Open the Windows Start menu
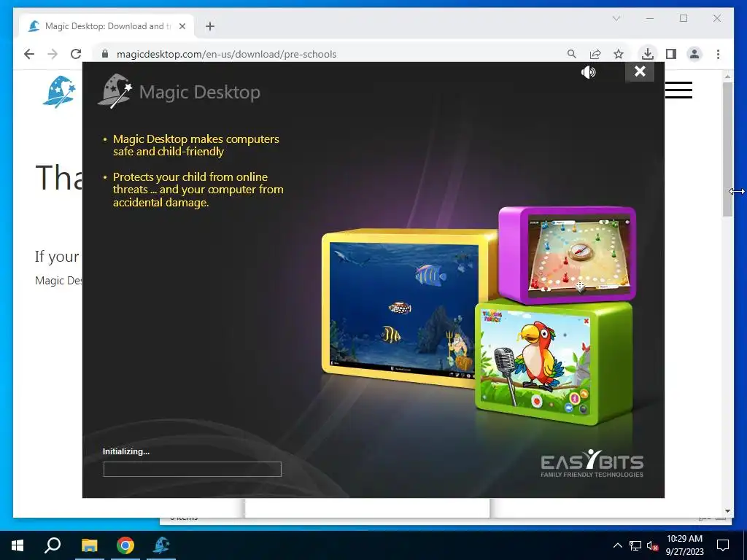This screenshot has height=560, width=747. 18,545
